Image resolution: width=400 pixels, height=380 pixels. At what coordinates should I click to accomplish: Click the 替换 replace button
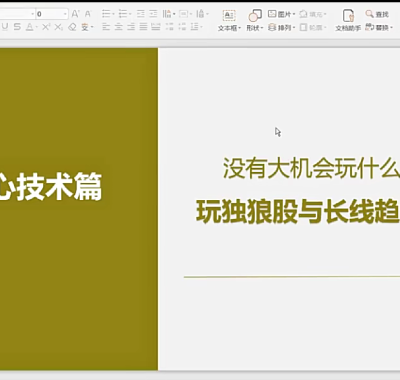[377, 27]
